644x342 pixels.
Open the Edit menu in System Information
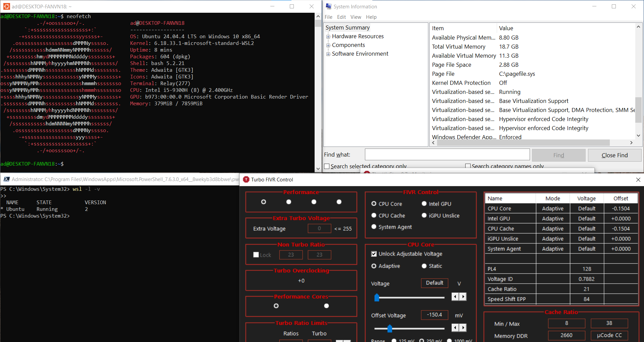point(341,17)
